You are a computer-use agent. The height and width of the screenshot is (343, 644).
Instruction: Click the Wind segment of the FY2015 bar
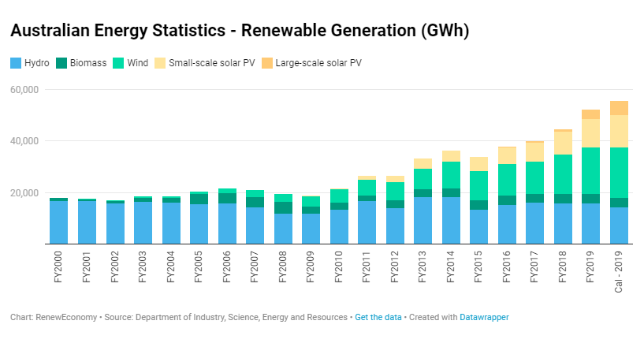pos(479,185)
